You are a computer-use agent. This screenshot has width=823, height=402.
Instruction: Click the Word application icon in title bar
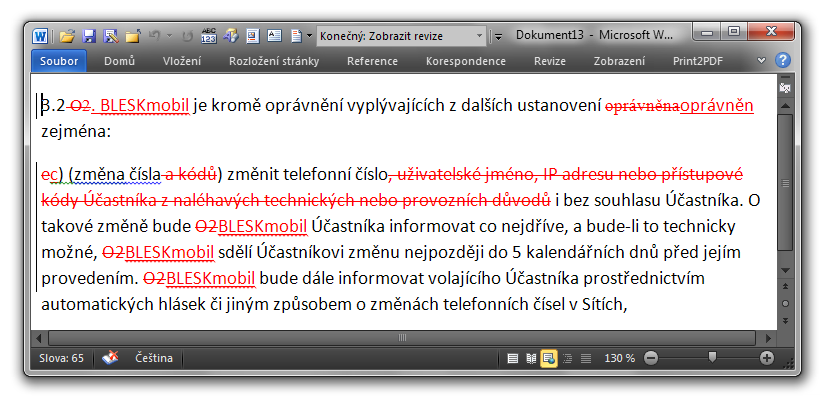(40, 36)
